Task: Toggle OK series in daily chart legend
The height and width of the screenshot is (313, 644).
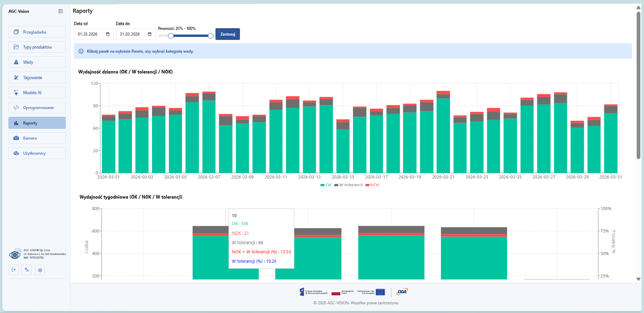Action: pos(326,185)
